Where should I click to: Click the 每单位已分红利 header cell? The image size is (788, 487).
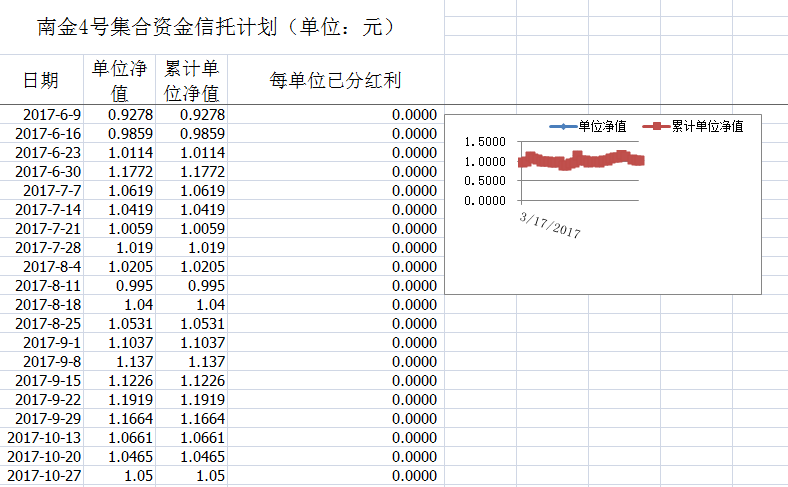(335, 80)
